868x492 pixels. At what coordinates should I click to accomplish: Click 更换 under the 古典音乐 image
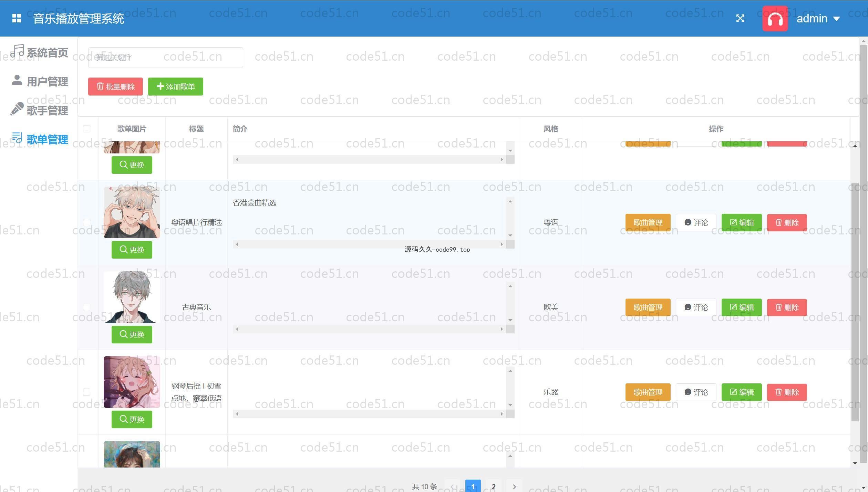point(132,334)
